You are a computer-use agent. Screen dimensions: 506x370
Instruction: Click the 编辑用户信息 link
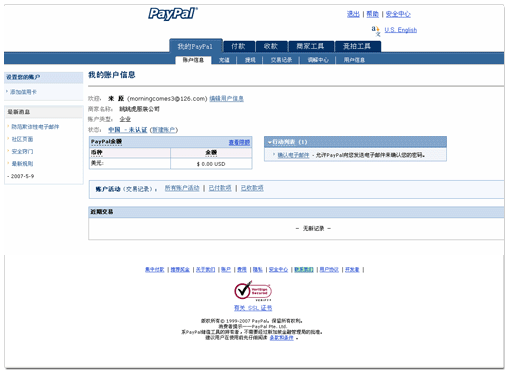coord(226,99)
